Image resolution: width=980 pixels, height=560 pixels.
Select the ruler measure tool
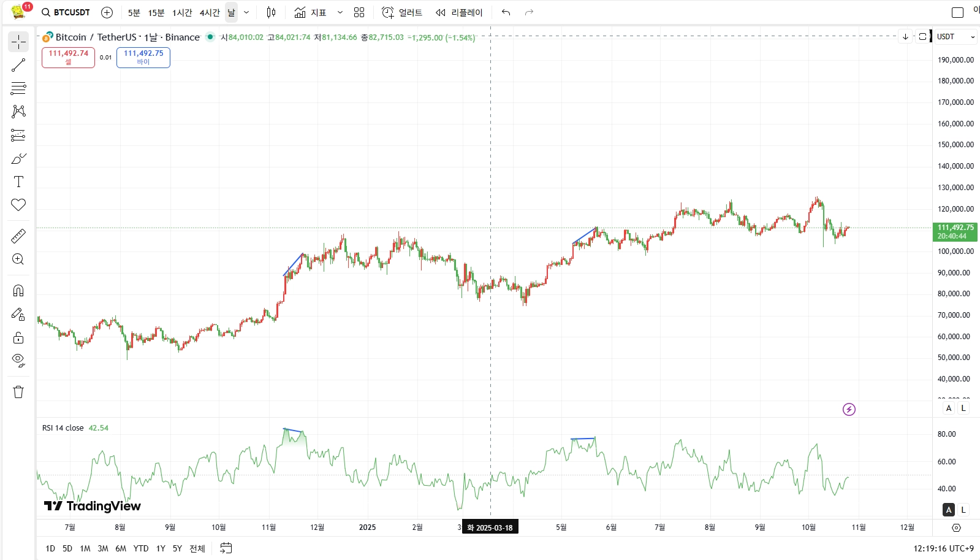18,236
